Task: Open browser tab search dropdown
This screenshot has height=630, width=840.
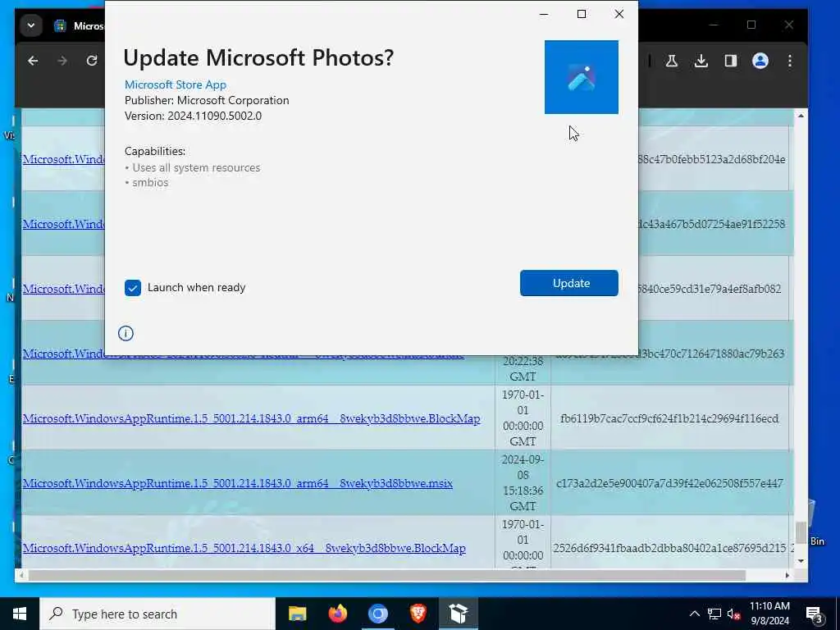Action: click(31, 25)
